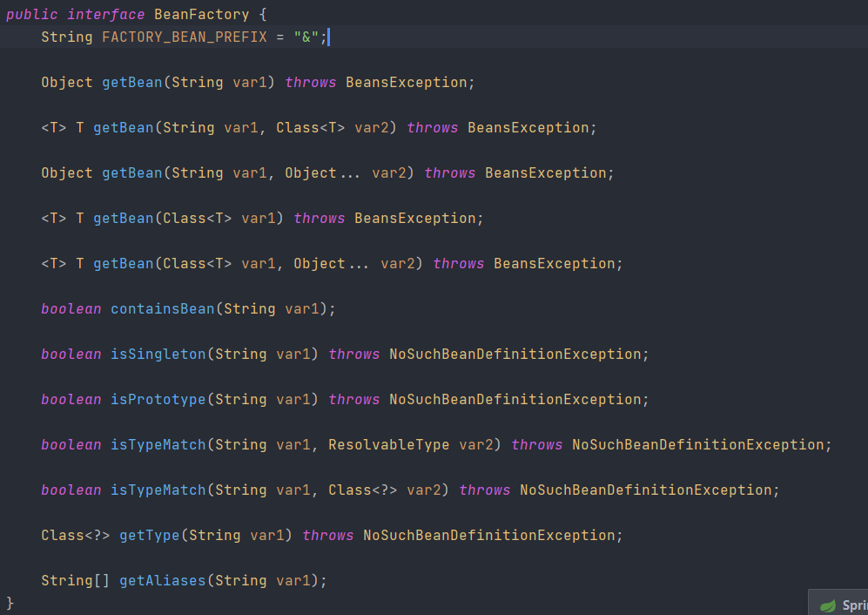Click BeansException on the getBean(Class<T> var1) line

(x=415, y=219)
